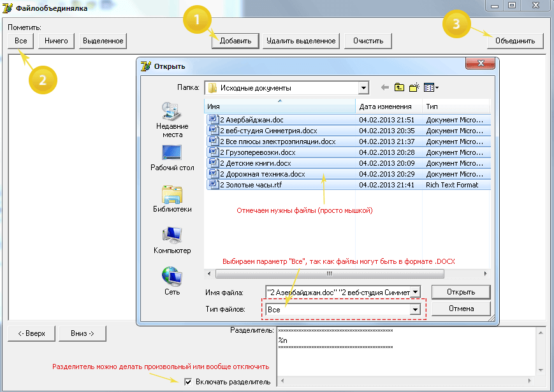Sort by the Дата изменения column header
This screenshot has height=392, width=554.
[389, 106]
